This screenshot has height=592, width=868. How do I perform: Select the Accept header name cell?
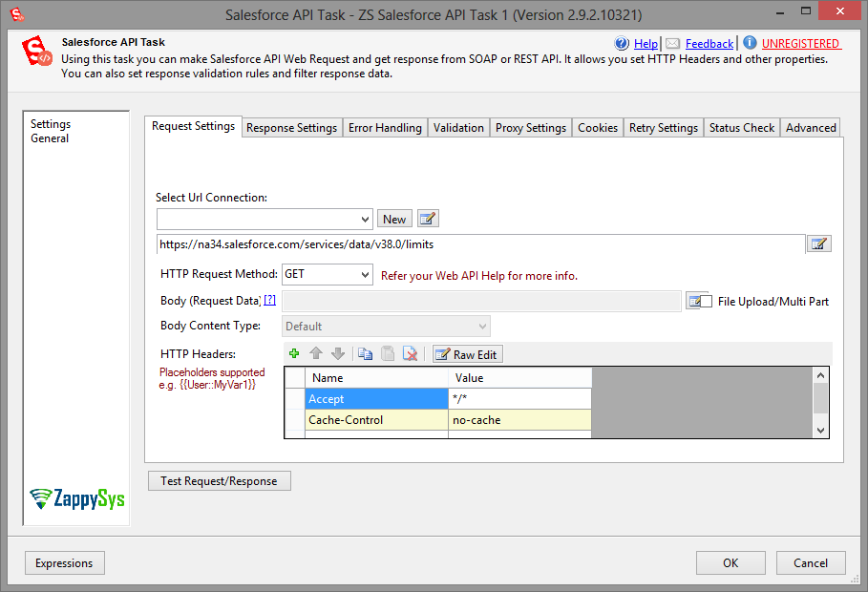click(x=376, y=399)
